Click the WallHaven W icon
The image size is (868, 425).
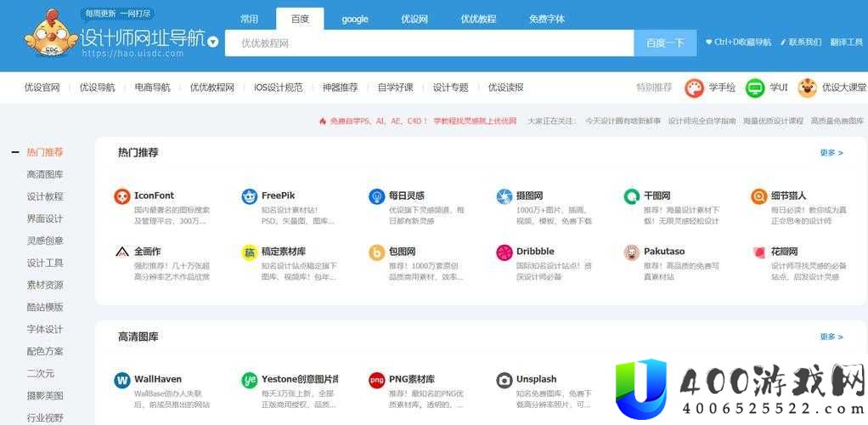[x=121, y=380]
